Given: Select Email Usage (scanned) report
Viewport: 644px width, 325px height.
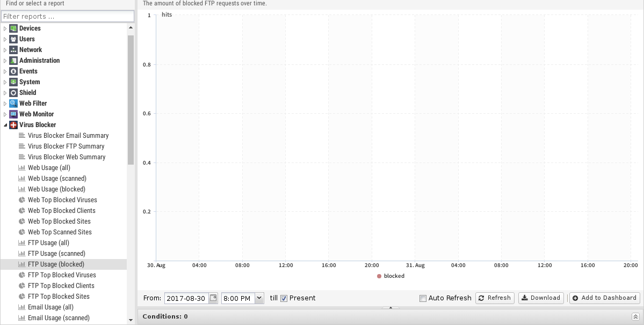Looking at the screenshot, I should (x=59, y=318).
